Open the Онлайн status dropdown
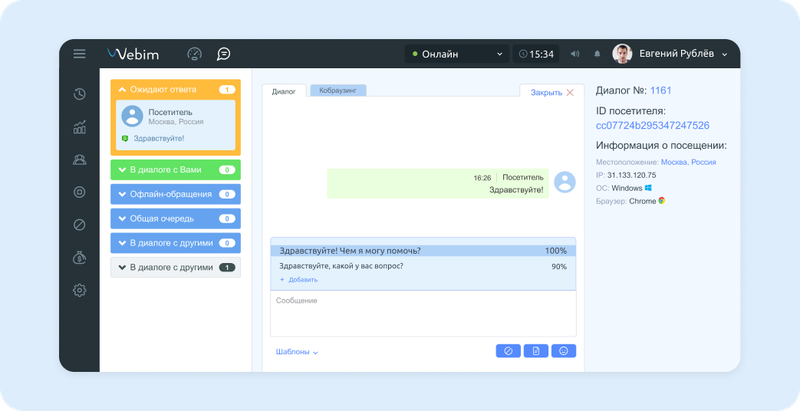Image resolution: width=800 pixels, height=411 pixels. click(457, 54)
